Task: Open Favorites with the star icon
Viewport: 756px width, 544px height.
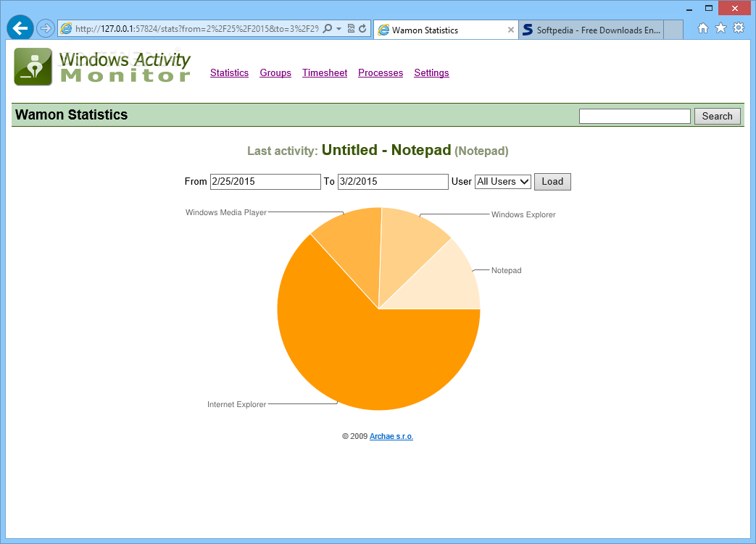Action: click(x=720, y=28)
